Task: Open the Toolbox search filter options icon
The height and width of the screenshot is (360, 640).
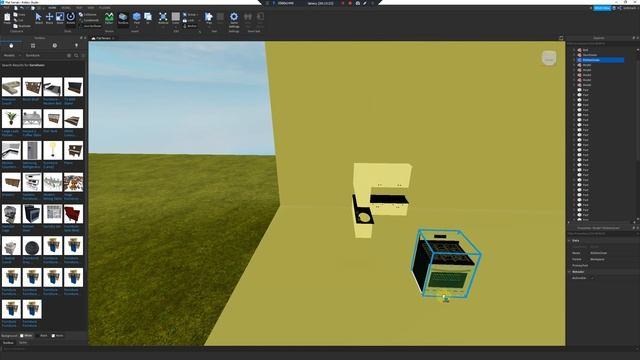Action: pos(83,55)
